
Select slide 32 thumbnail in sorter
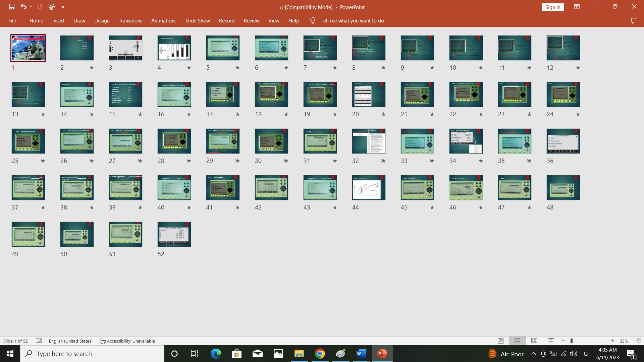click(369, 141)
